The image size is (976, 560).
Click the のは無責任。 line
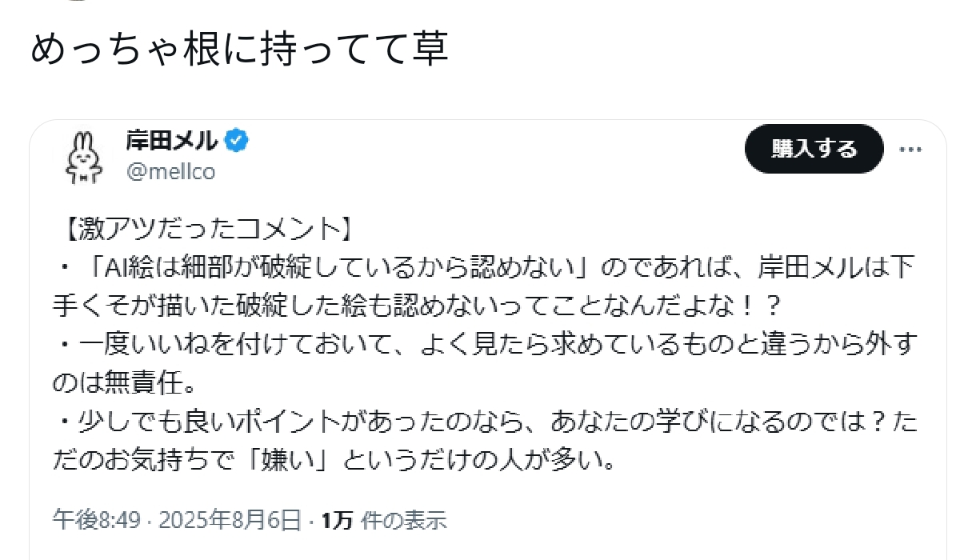[126, 384]
